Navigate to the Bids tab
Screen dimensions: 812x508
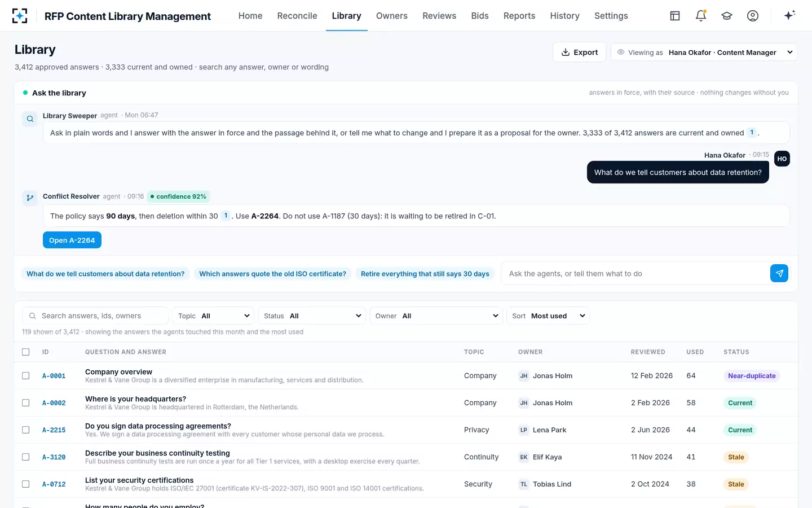tap(480, 16)
